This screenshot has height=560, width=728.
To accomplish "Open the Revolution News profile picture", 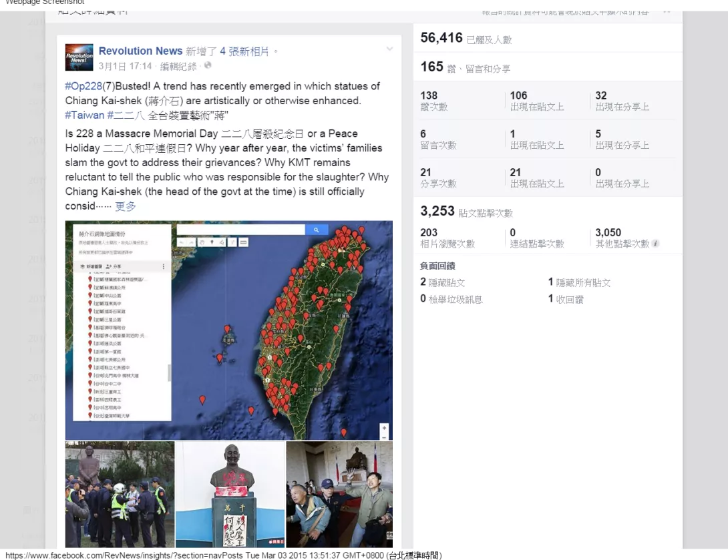I will click(79, 57).
